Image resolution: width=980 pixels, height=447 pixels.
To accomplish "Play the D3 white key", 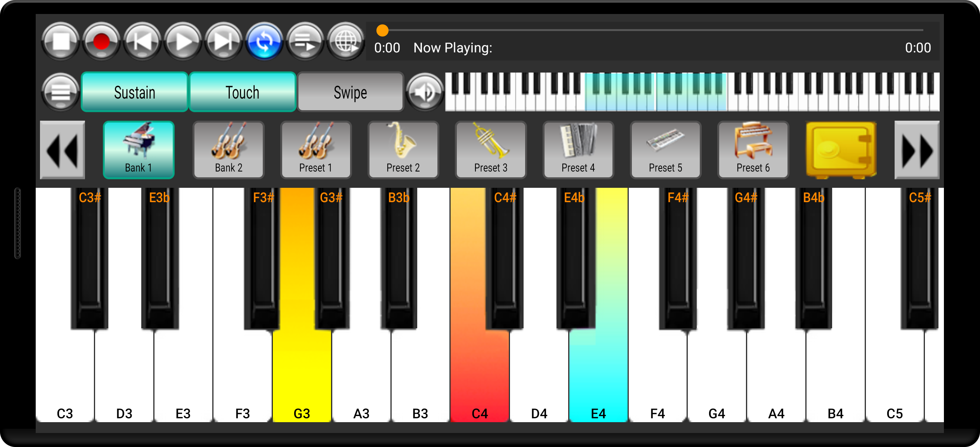I will (x=124, y=376).
